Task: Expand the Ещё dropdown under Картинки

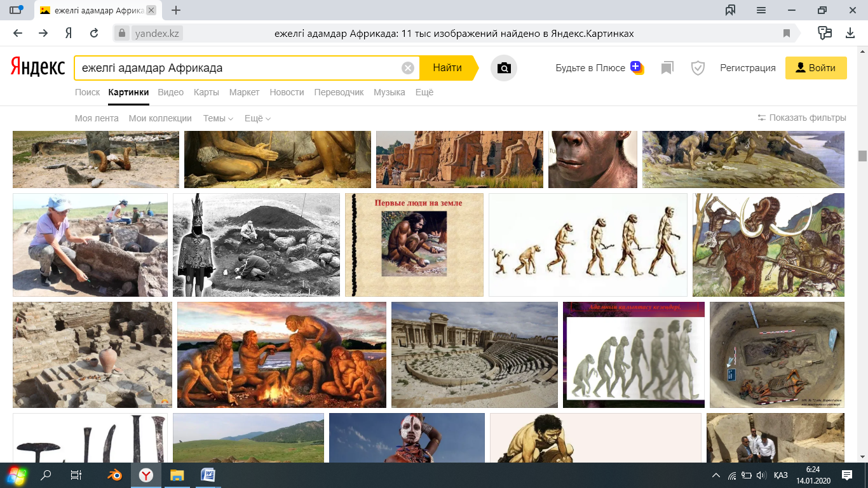Action: tap(257, 118)
